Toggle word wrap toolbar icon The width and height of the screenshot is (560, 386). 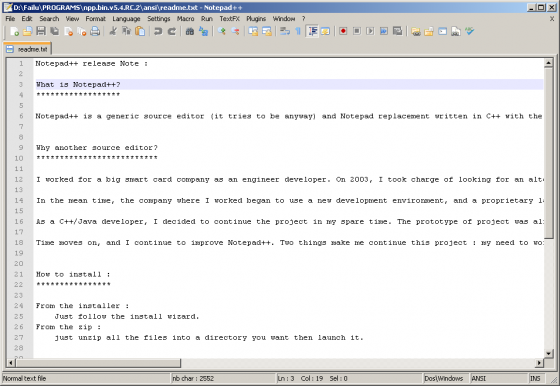click(x=285, y=31)
